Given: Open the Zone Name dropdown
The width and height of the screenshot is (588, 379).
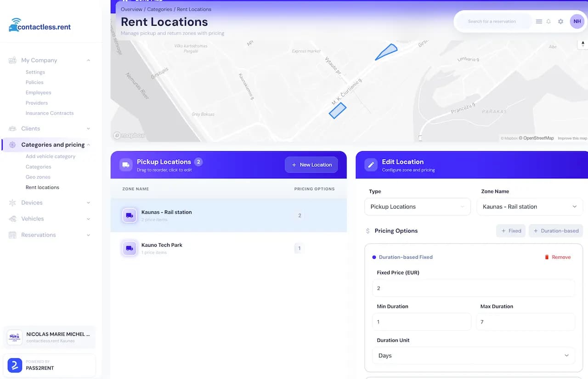Looking at the screenshot, I should [x=529, y=207].
